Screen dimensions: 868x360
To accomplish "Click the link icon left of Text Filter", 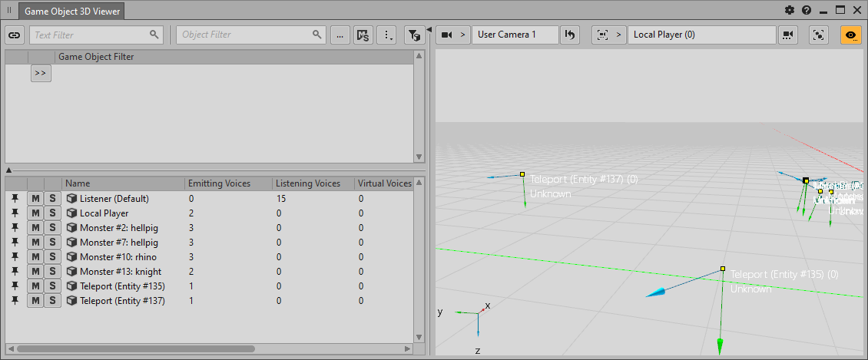I will coord(15,35).
